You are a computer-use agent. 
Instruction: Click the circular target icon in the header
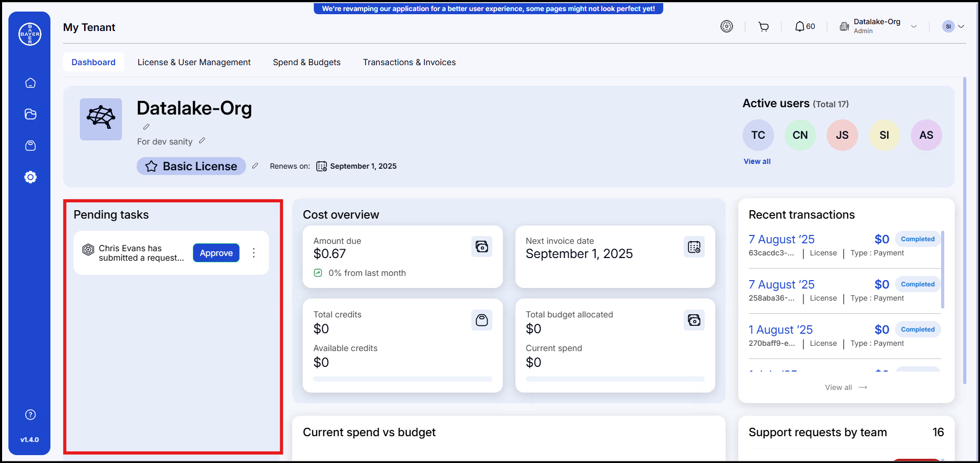727,26
